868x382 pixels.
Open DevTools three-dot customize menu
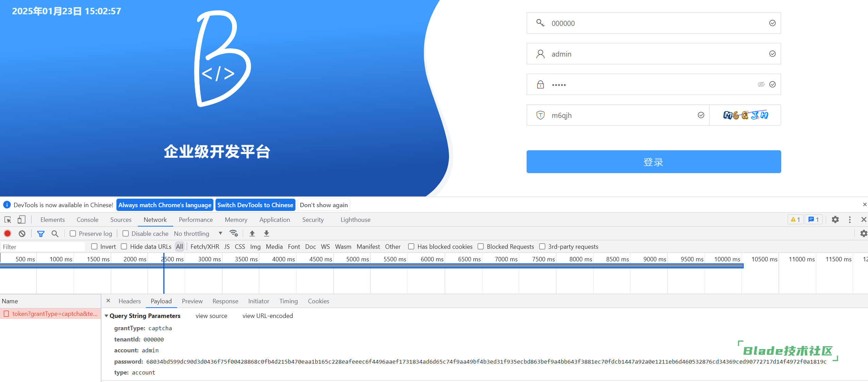coord(850,219)
